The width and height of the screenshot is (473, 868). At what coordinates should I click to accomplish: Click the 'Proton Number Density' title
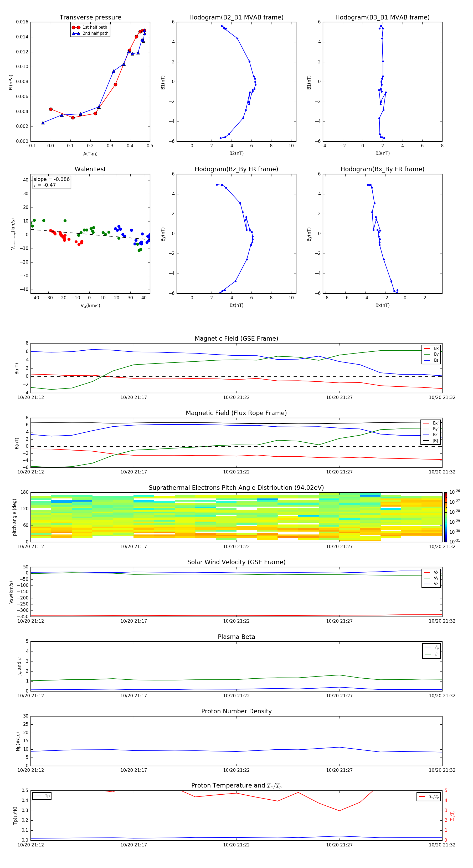point(236,711)
